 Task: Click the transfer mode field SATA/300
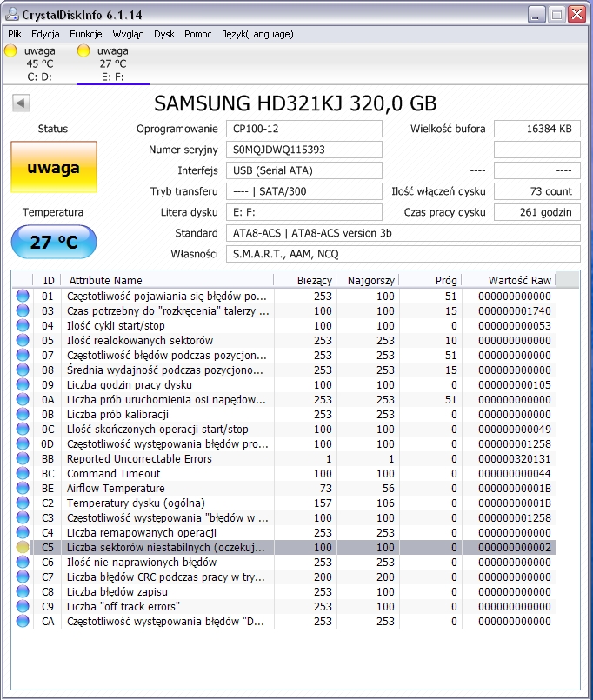tap(304, 191)
